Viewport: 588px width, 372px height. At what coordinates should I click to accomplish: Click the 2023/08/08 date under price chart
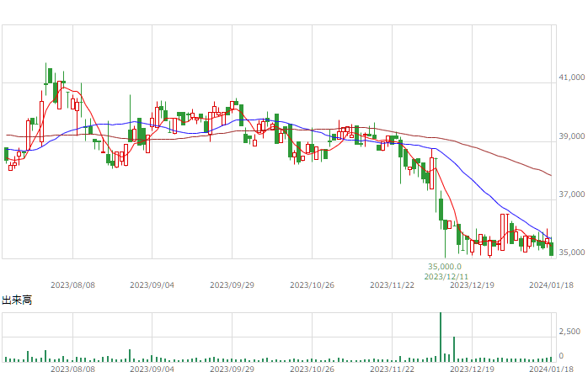pos(72,285)
